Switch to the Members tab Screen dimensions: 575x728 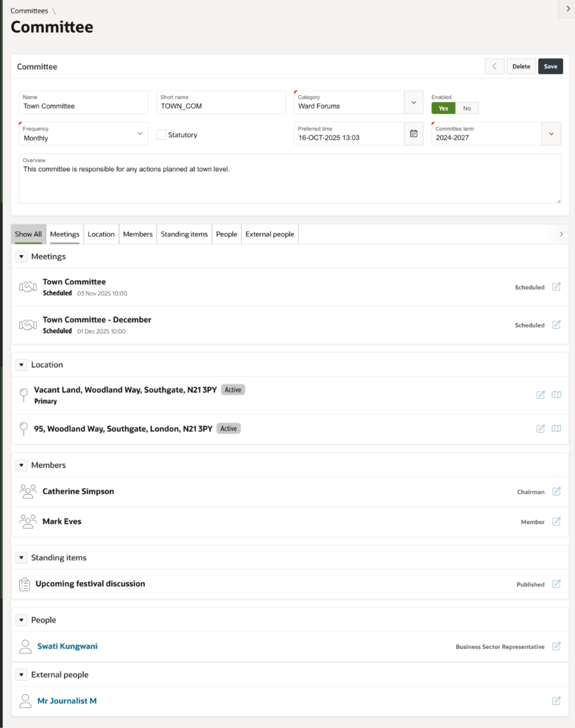tap(137, 234)
